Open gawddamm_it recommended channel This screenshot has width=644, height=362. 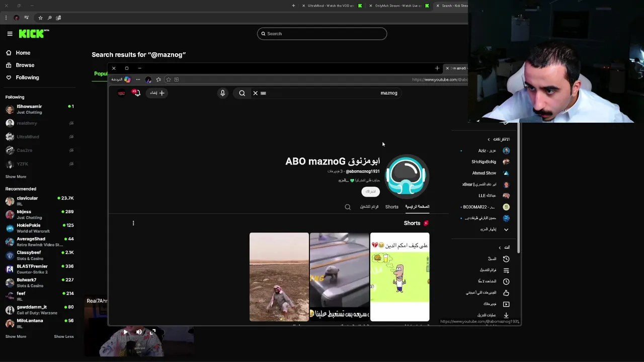click(39, 310)
